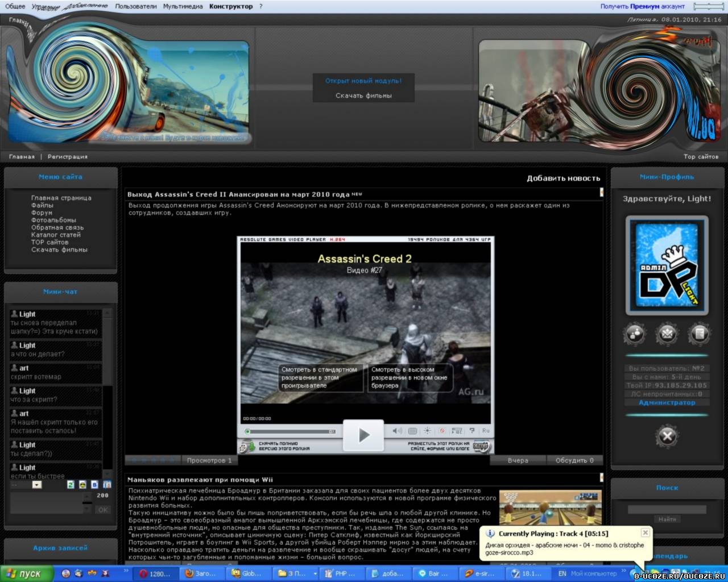Log out with the round X button
Viewport: 728px width, 582px height.
pos(667,436)
